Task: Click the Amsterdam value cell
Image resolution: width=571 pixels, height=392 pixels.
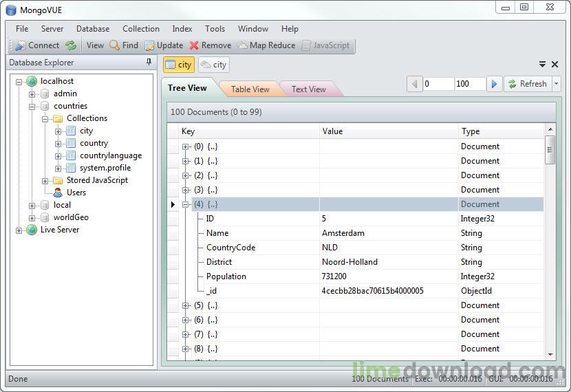Action: 389,233
